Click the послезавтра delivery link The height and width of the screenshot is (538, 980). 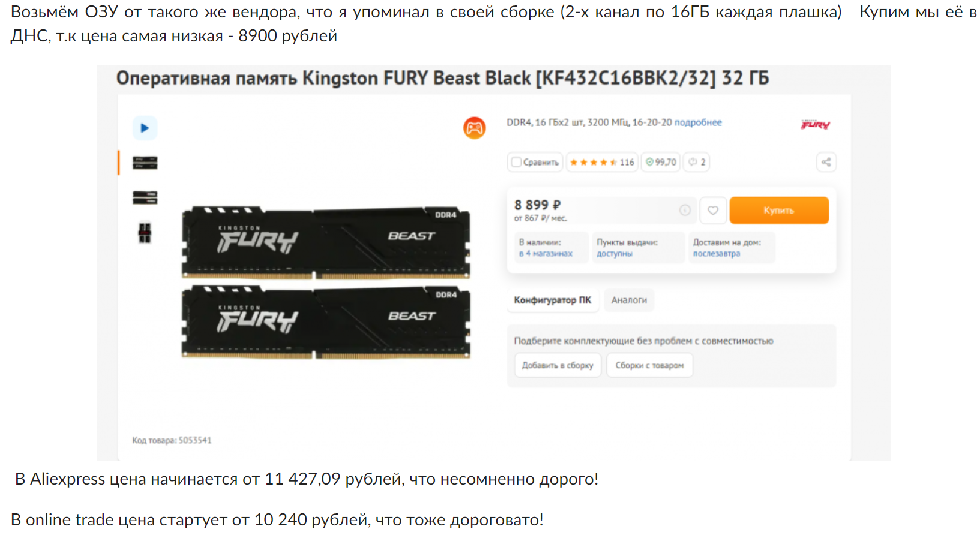(x=717, y=254)
